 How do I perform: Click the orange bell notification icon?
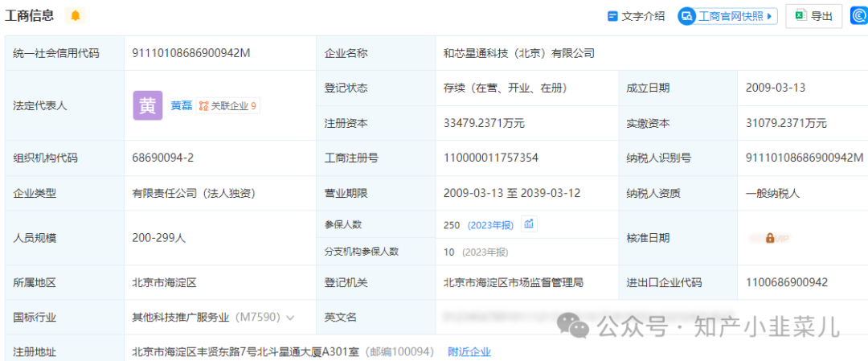pos(76,16)
